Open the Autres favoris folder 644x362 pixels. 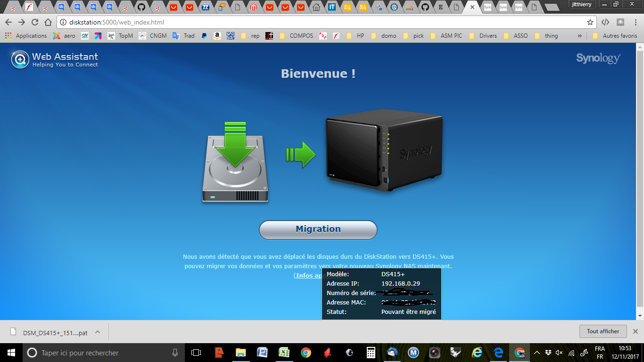click(x=614, y=36)
